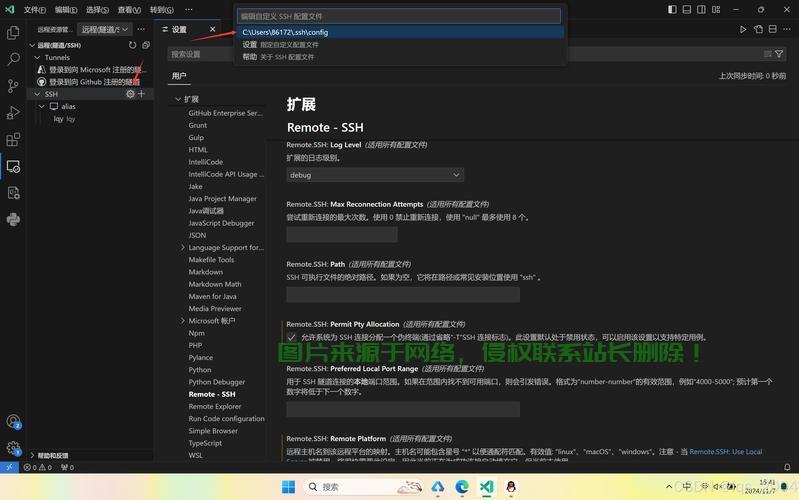
Task: Collapse the alias host node
Action: (42, 106)
